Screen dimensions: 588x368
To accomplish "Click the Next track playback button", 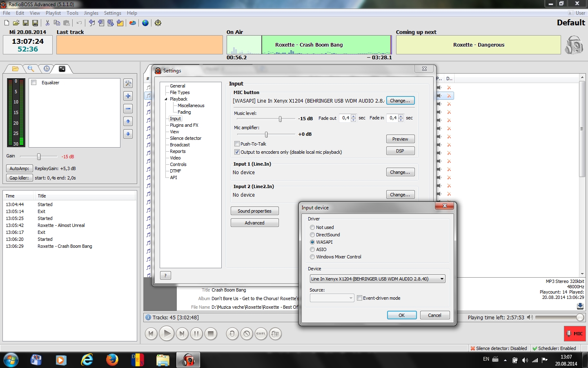I will point(182,334).
